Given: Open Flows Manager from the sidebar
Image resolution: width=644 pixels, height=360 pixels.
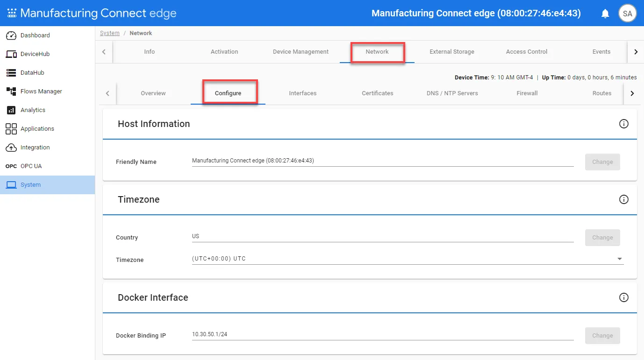Looking at the screenshot, I should pos(47,92).
